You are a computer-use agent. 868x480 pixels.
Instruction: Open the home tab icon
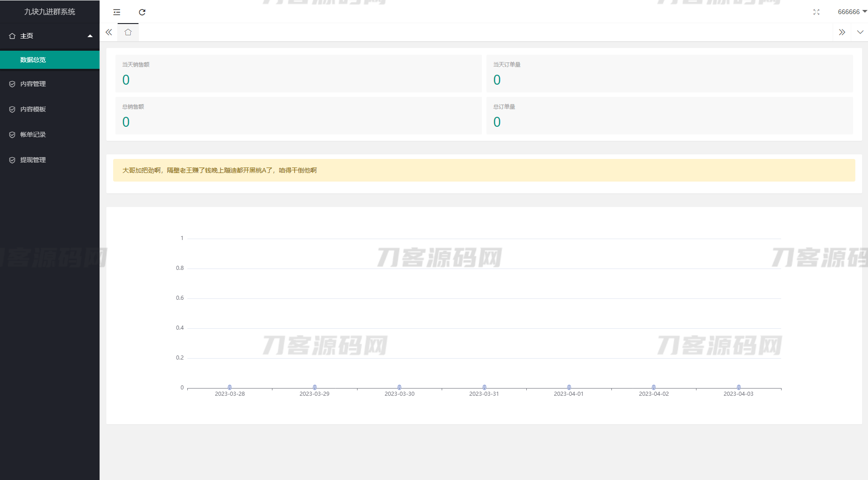[128, 32]
